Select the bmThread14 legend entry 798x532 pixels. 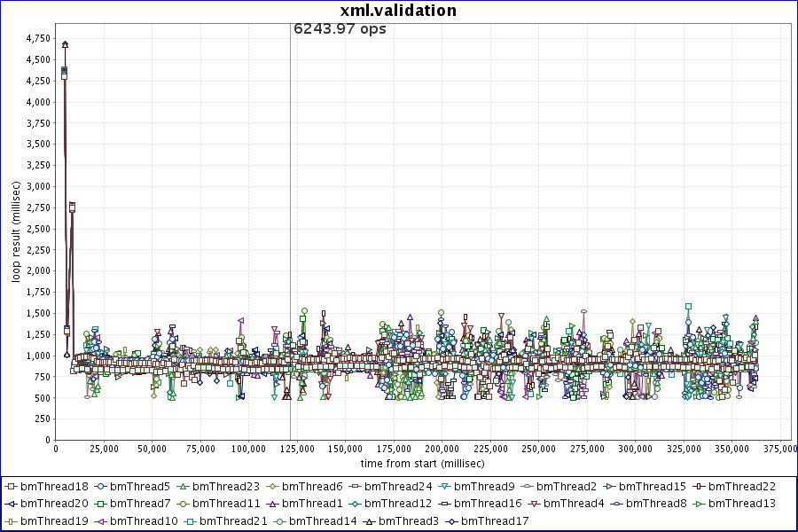[323, 520]
